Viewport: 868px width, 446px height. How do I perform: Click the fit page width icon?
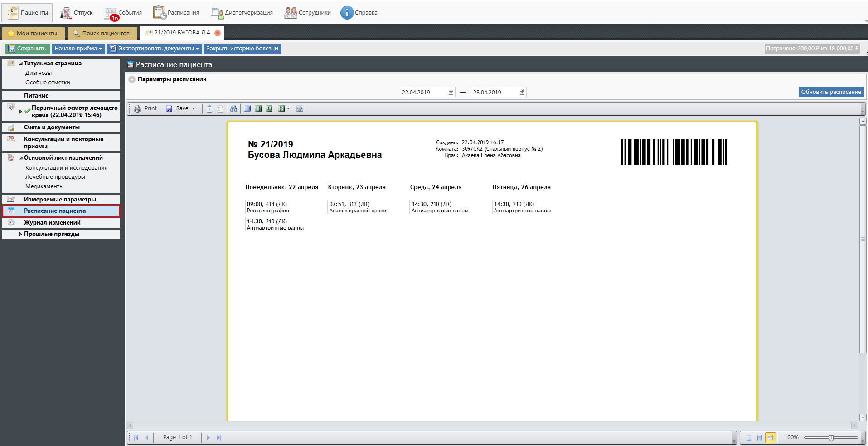[300, 108]
